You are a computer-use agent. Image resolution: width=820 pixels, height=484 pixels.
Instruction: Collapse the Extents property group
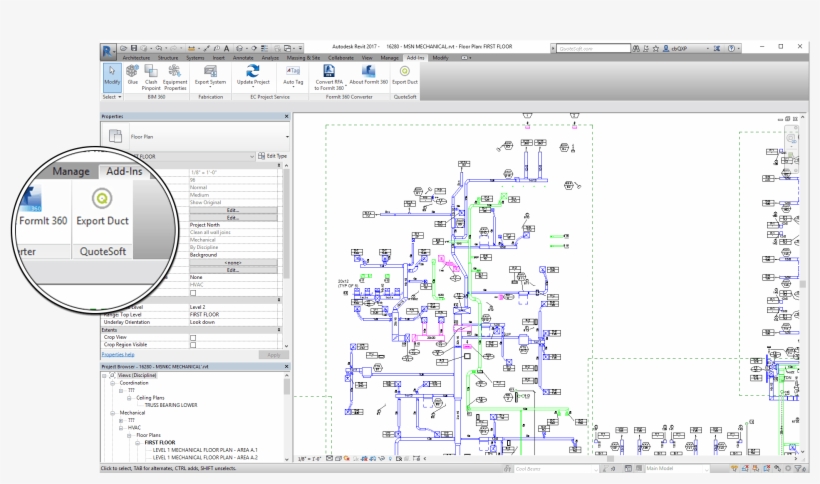[x=279, y=330]
